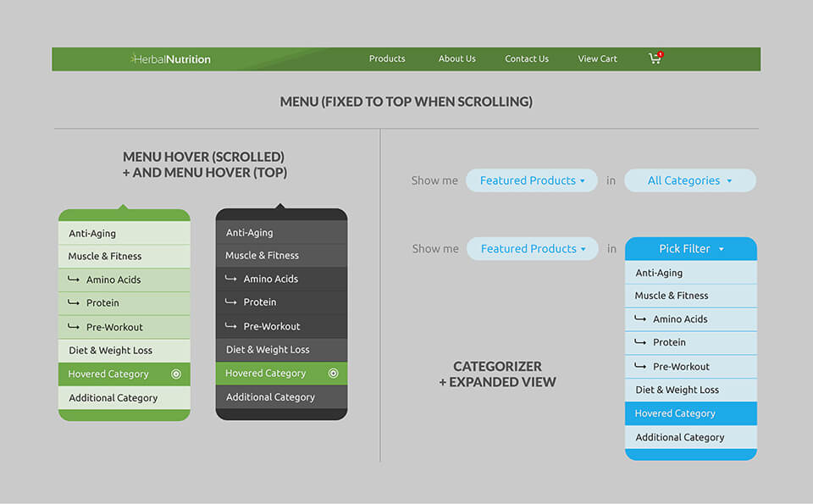Image resolution: width=813 pixels, height=504 pixels.
Task: Open the All Categories dropdown
Action: (689, 180)
